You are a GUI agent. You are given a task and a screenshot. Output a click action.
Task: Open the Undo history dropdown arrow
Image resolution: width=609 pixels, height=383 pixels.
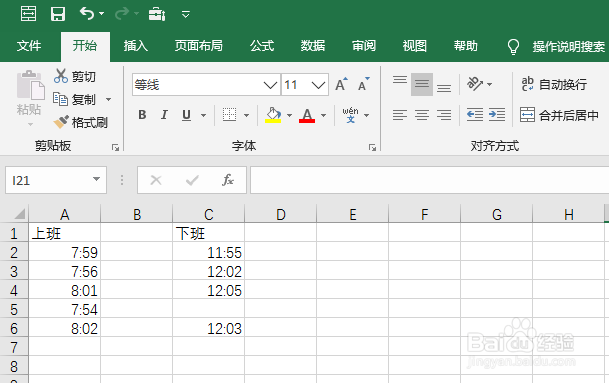[101, 14]
